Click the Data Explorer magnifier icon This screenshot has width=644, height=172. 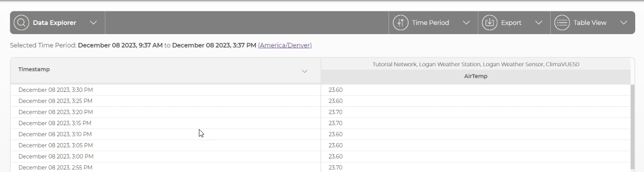(21, 23)
